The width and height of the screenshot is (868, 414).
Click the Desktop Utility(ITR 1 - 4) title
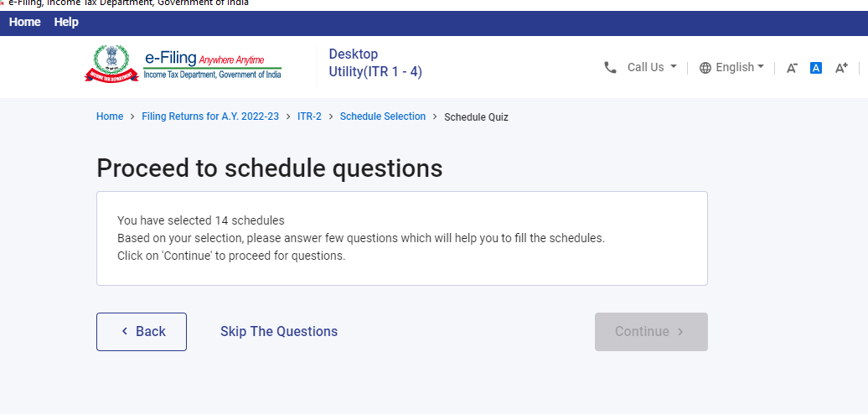coord(375,64)
